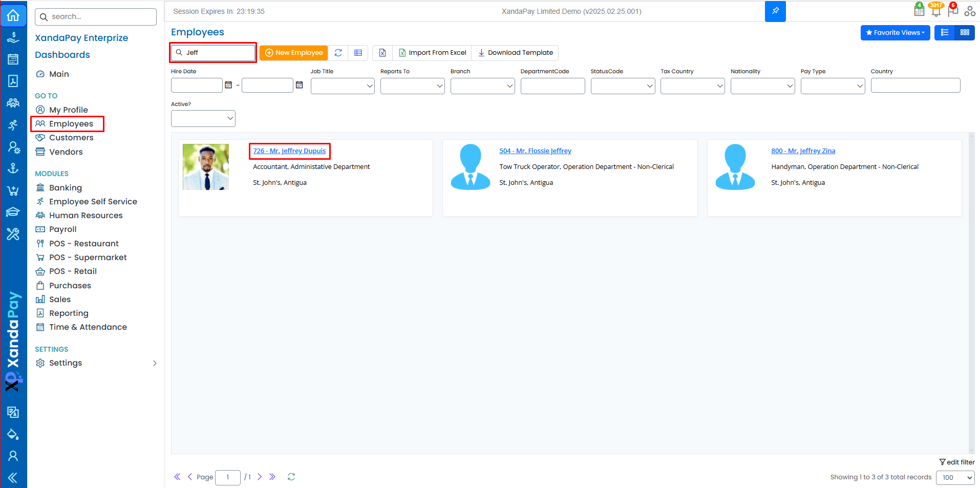
Task: Change the records-per-page dropdown showing 100
Action: pyautogui.click(x=955, y=477)
